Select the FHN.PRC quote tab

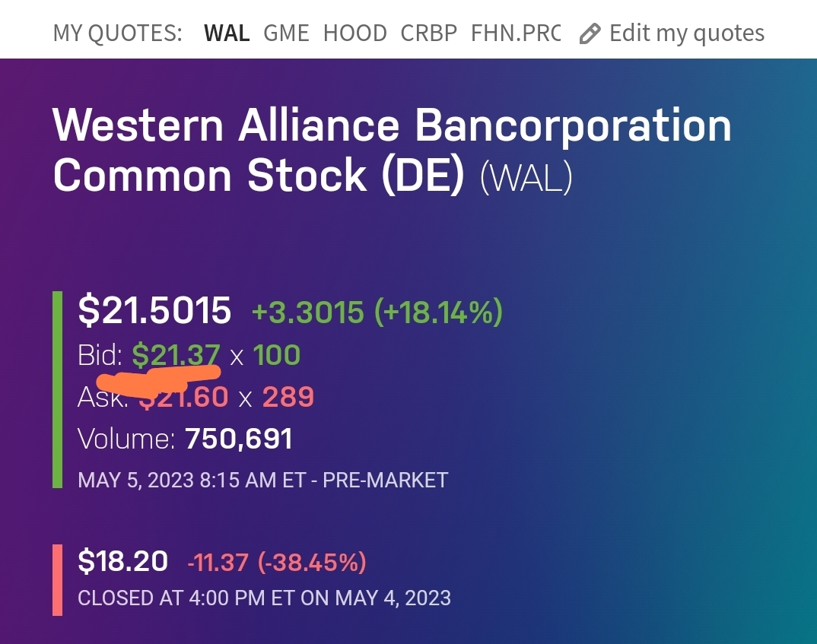tap(516, 33)
